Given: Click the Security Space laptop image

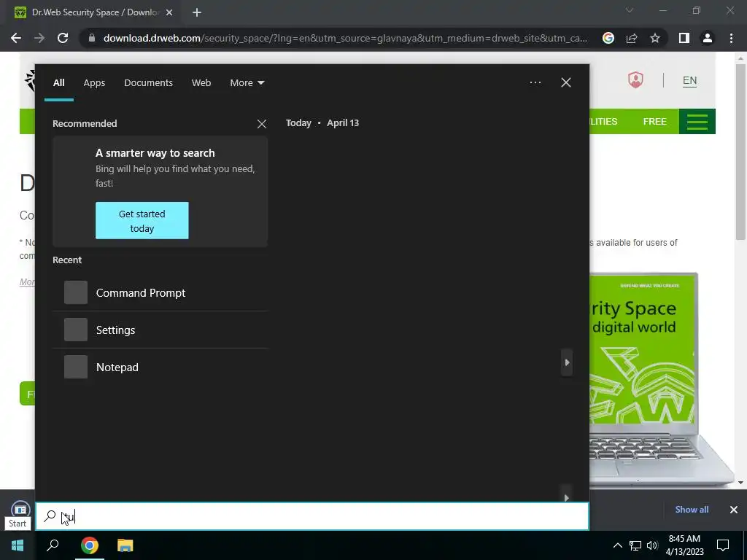Looking at the screenshot, I should tap(661, 378).
